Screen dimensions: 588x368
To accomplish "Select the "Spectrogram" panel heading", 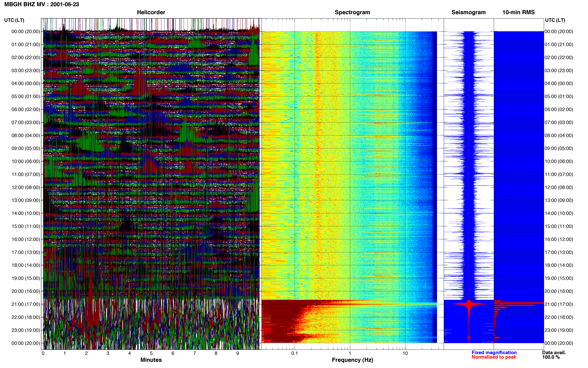I will point(352,12).
